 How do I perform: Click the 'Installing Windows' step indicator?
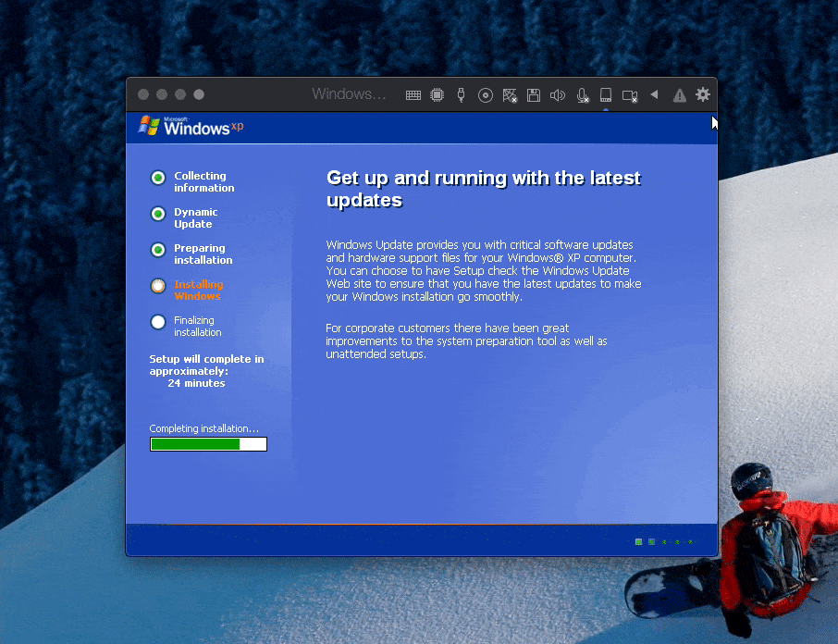(158, 286)
